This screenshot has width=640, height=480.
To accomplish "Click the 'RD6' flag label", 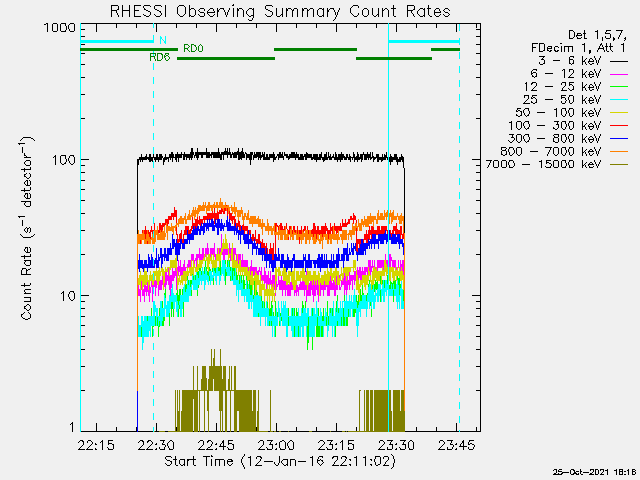I will pyautogui.click(x=160, y=57).
